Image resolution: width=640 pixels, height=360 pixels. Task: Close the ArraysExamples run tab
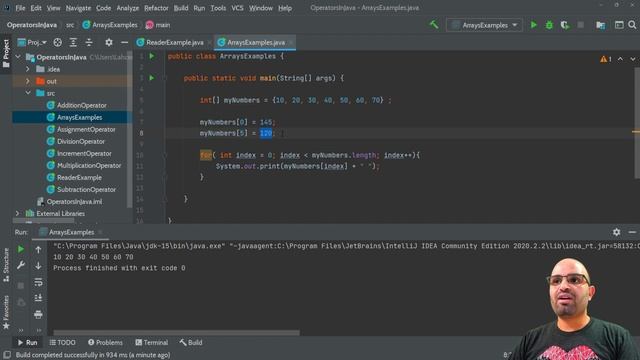coord(100,232)
